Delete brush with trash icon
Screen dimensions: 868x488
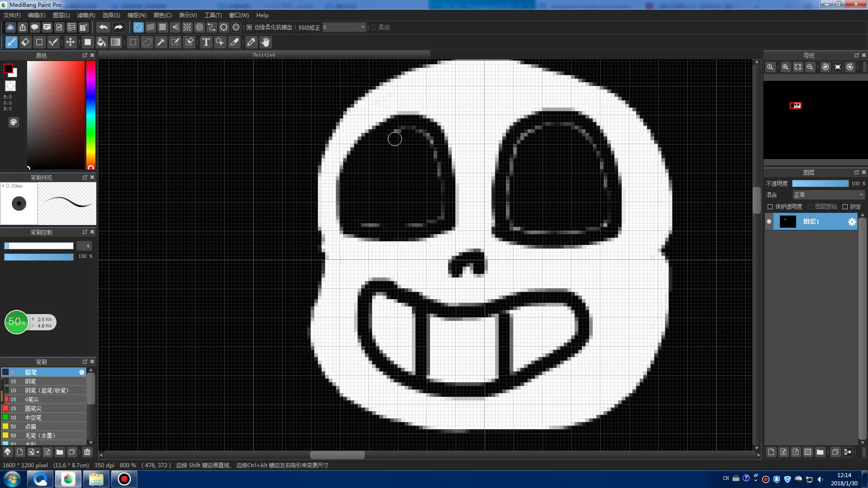pyautogui.click(x=87, y=452)
